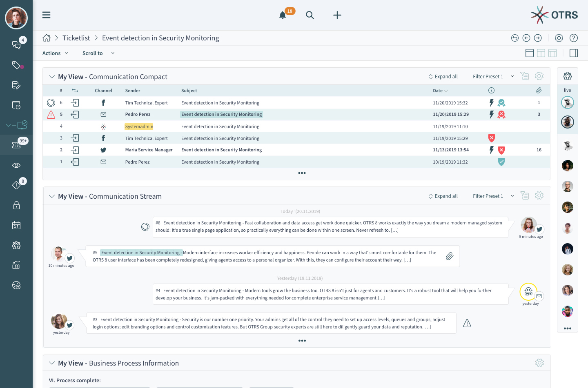Open the lock icon in sidebar
This screenshot has height=388, width=588.
(x=16, y=205)
